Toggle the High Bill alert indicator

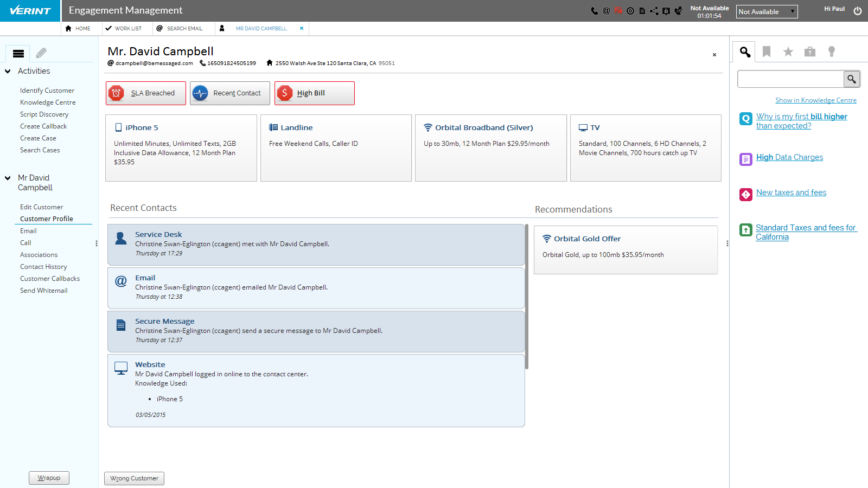[x=314, y=93]
